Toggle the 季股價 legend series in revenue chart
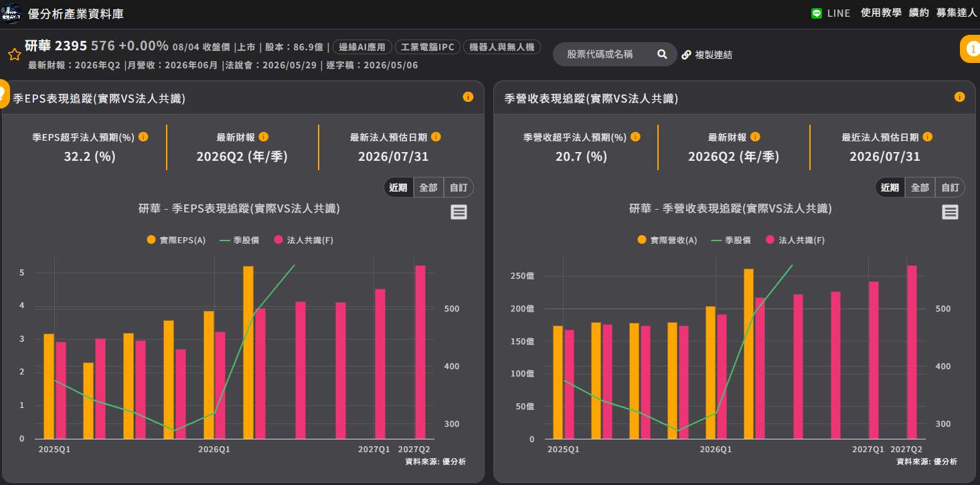980x485 pixels. tap(730, 240)
